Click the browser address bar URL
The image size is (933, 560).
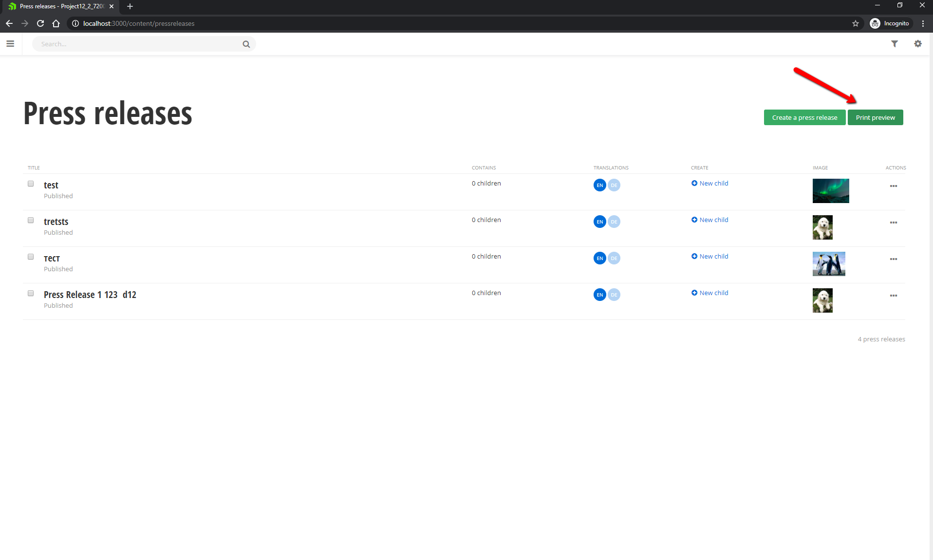pos(139,23)
